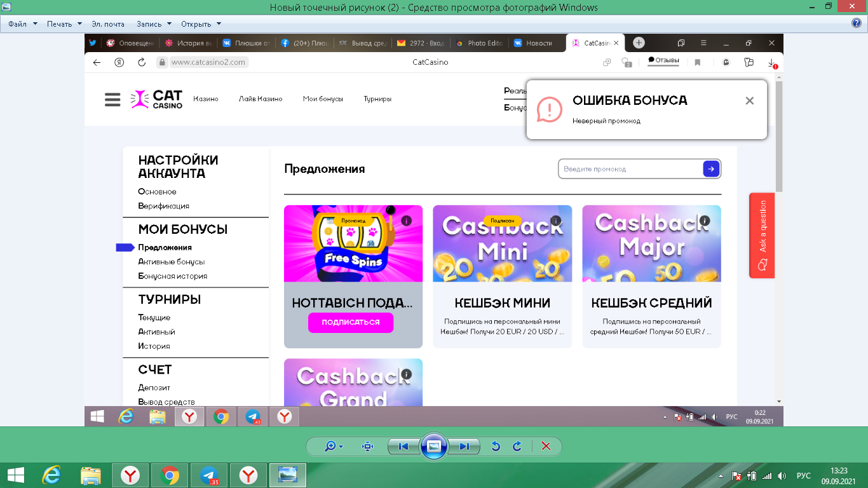868x488 pixels.
Task: Open the Cashback Major card image
Action: [x=651, y=243]
